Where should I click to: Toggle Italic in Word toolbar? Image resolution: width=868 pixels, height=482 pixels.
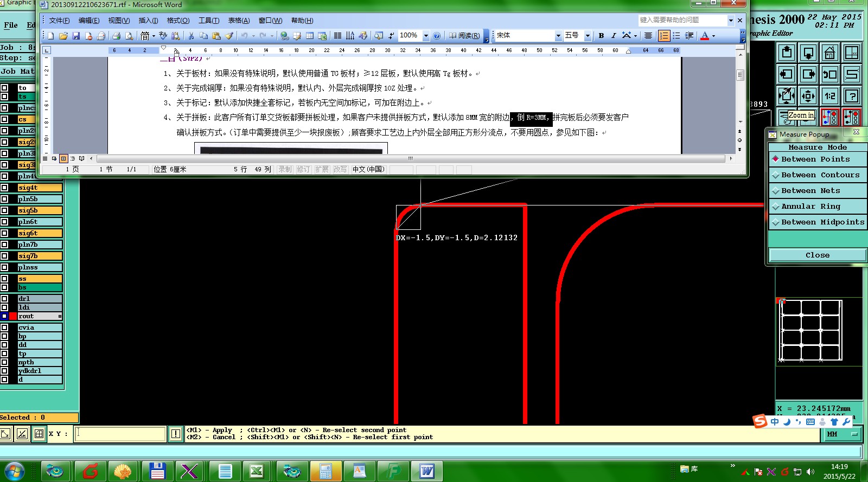(614, 36)
